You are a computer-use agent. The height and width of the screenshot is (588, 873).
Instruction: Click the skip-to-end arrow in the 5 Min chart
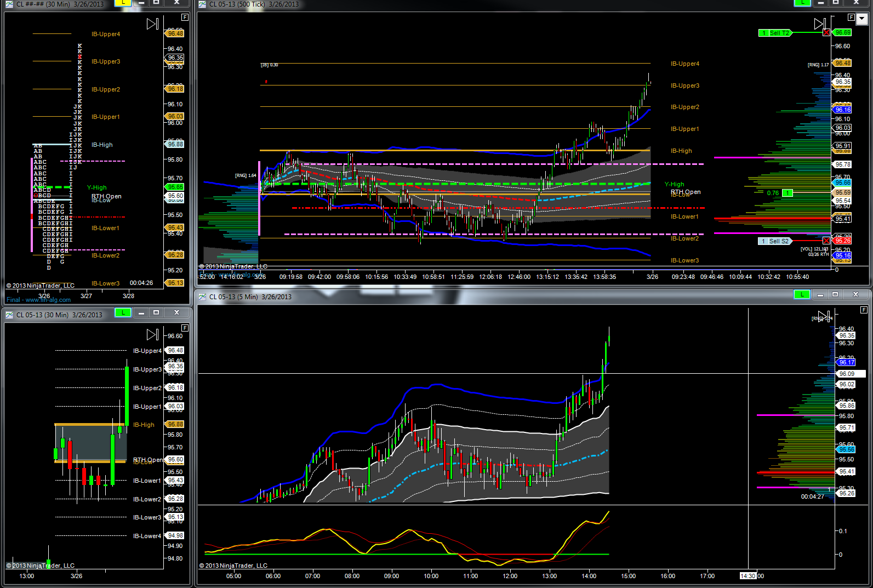(x=823, y=316)
